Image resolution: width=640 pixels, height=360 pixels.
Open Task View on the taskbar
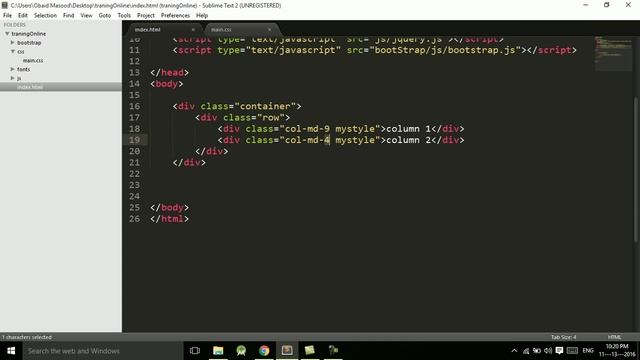[x=195, y=351]
